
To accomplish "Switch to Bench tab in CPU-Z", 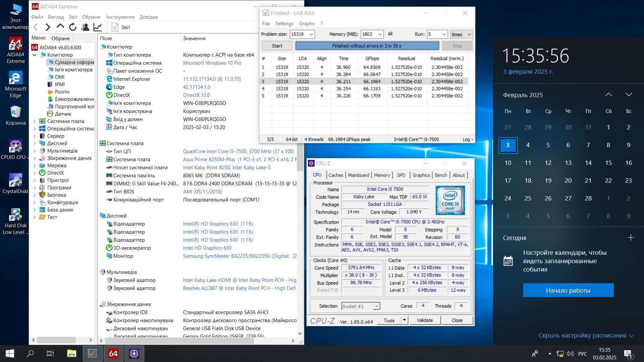I will (441, 175).
